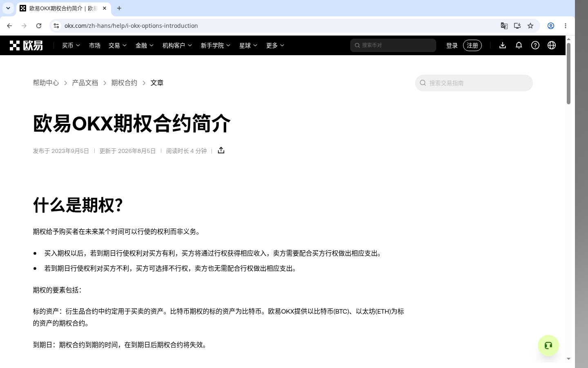The image size is (588, 368).
Task: Open the download app icon in header
Action: pos(503,45)
